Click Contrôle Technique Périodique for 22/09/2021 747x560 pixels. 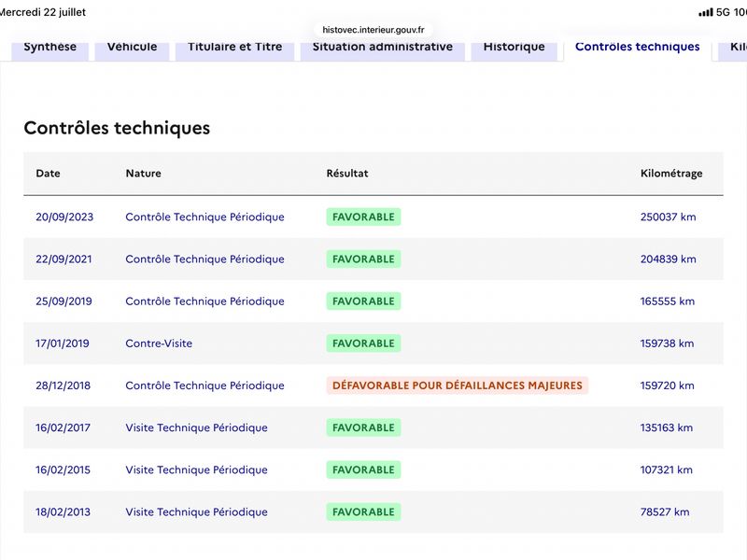point(204,259)
